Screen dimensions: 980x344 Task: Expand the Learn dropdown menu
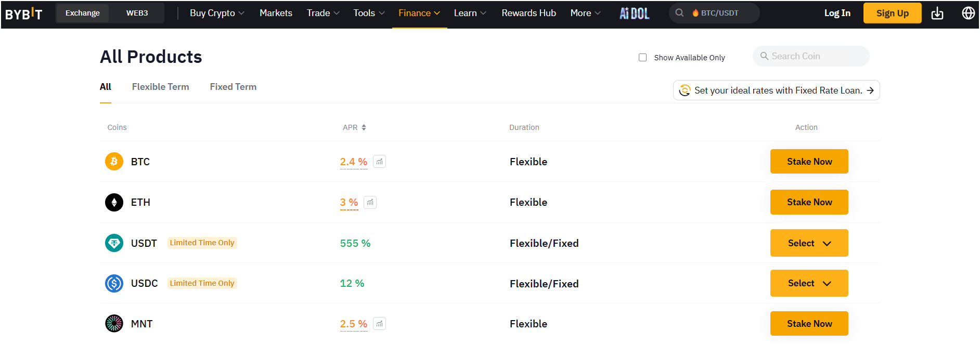(x=470, y=13)
